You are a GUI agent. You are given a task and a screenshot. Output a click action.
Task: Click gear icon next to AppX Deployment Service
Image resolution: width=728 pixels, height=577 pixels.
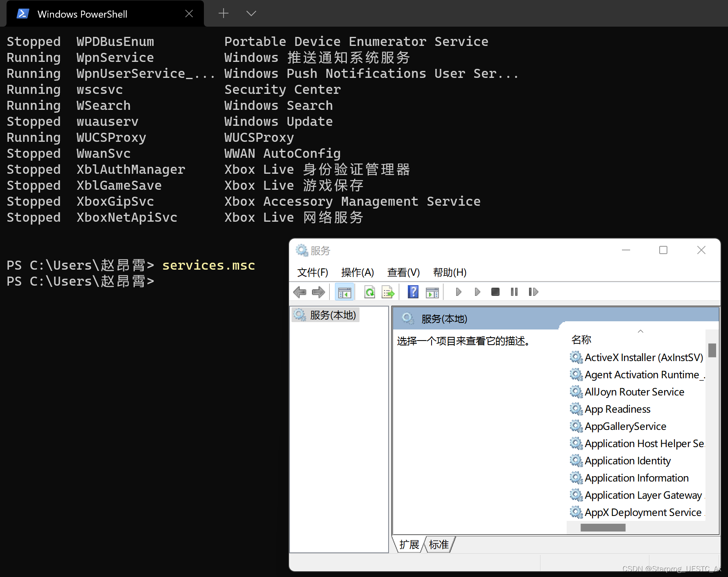point(576,512)
